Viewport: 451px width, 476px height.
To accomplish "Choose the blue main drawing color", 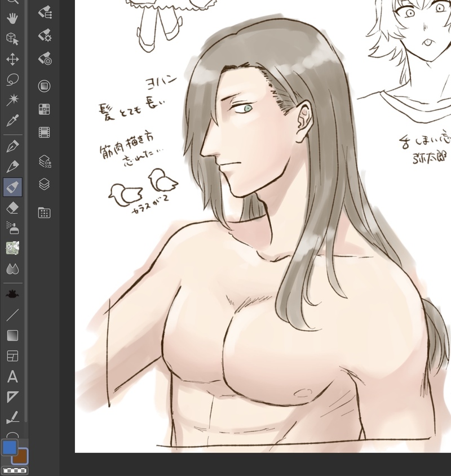I will tap(9, 447).
